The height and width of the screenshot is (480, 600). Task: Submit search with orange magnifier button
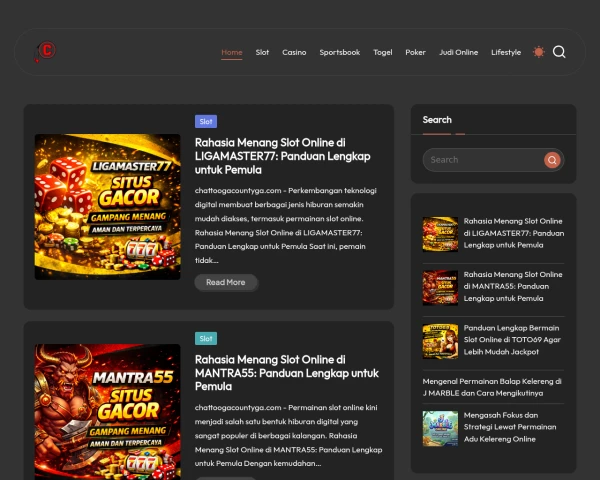pyautogui.click(x=552, y=160)
